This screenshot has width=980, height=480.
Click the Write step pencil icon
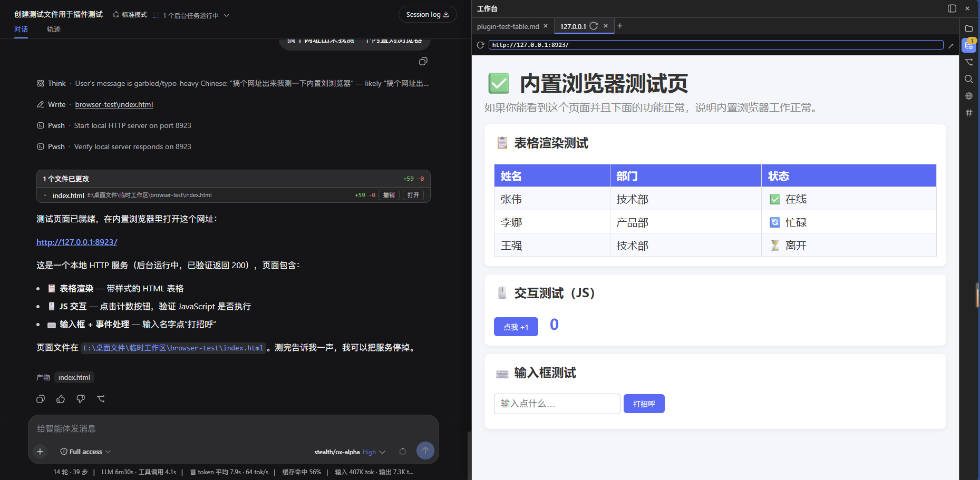41,104
